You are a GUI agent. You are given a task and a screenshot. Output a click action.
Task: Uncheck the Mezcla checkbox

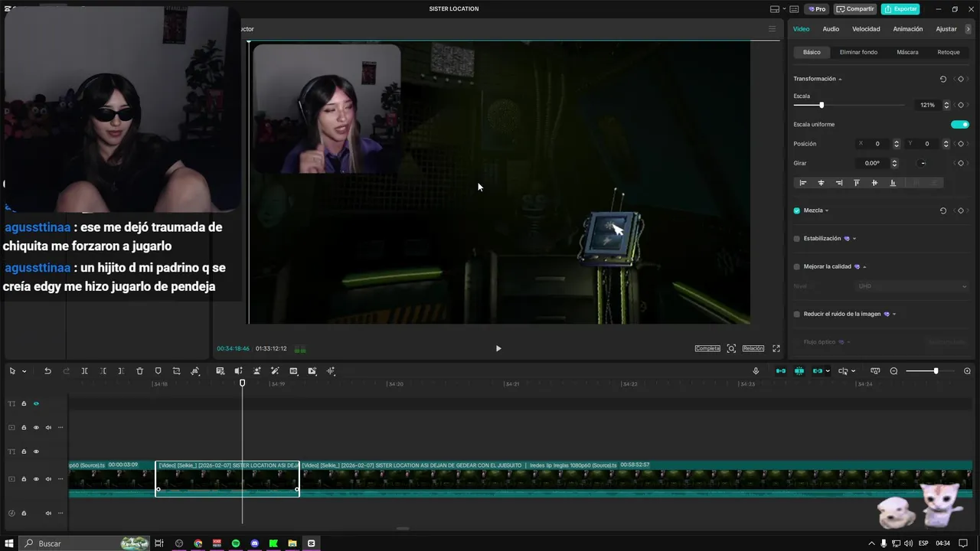pos(797,210)
